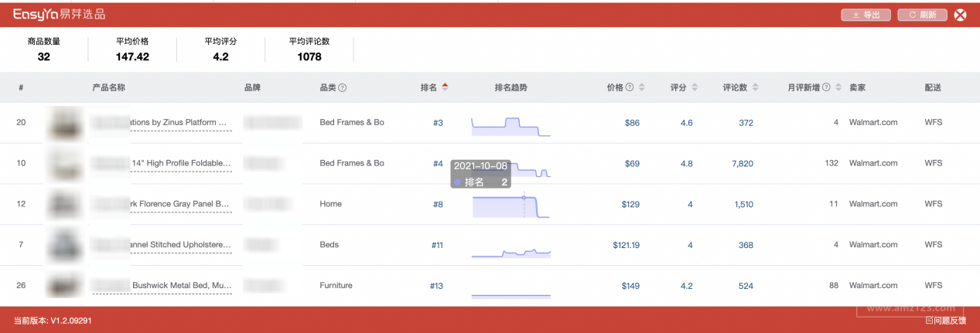Open the Florence Gray Panel product thumbnail
Viewport: 980px width, 333px height.
point(63,204)
